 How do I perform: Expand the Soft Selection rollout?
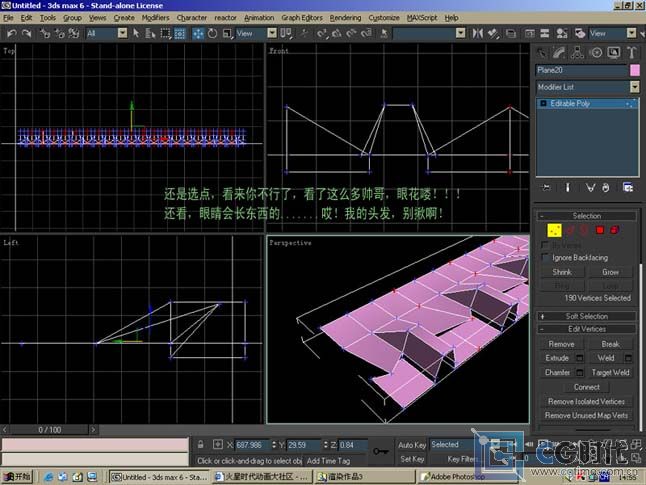click(x=587, y=316)
